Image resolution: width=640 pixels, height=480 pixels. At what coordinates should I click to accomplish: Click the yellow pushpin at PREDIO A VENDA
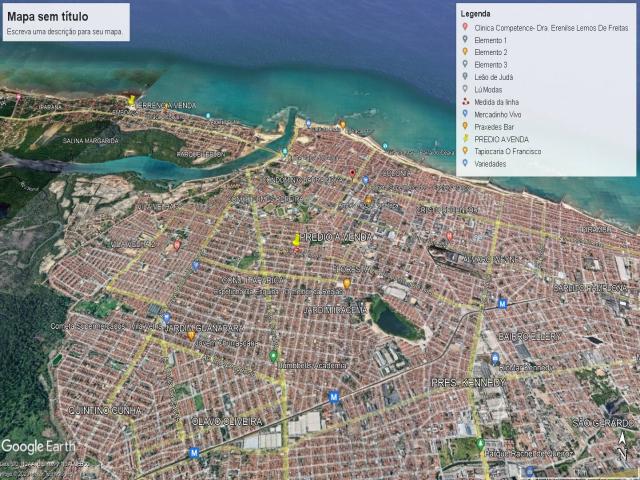tap(296, 239)
